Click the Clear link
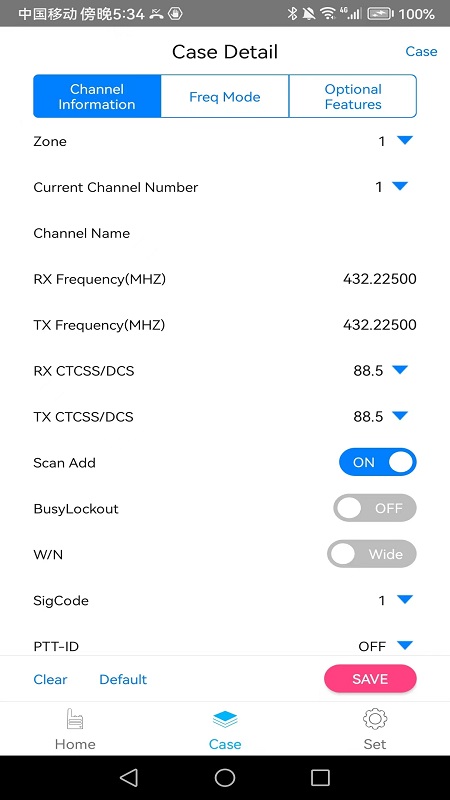The image size is (450, 800). tap(50, 679)
